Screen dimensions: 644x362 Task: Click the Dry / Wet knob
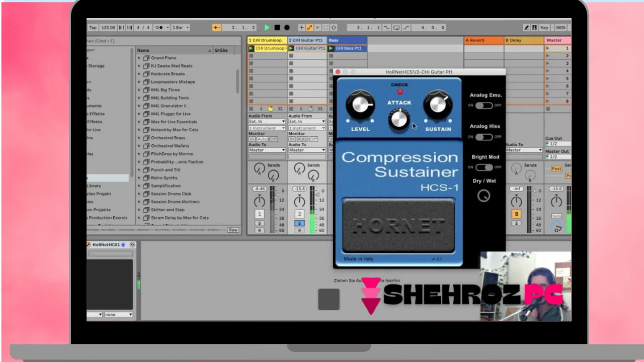pyautogui.click(x=484, y=196)
